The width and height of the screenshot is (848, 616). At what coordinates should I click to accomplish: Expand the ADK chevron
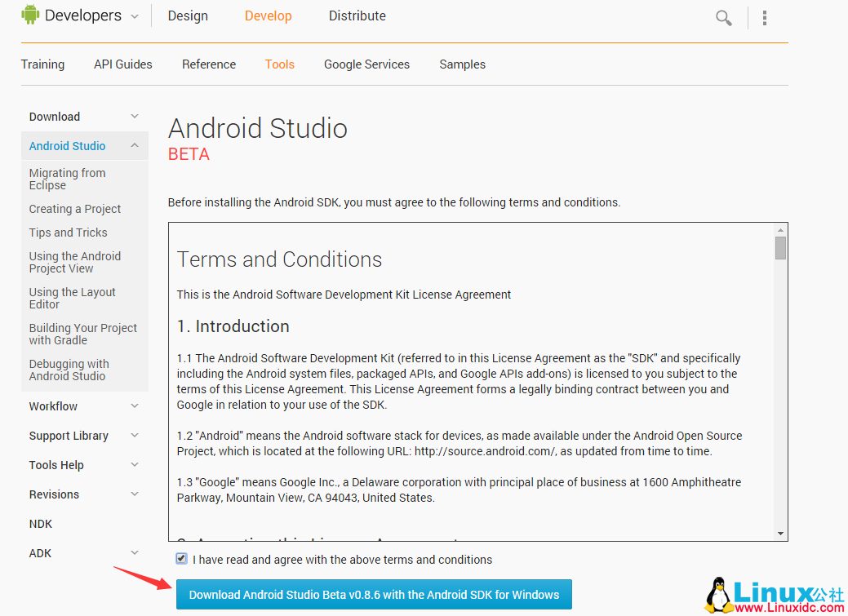pos(135,552)
